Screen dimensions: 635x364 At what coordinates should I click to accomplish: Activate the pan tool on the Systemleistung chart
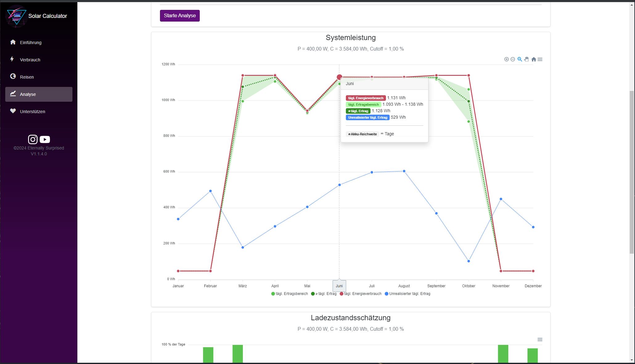click(526, 59)
